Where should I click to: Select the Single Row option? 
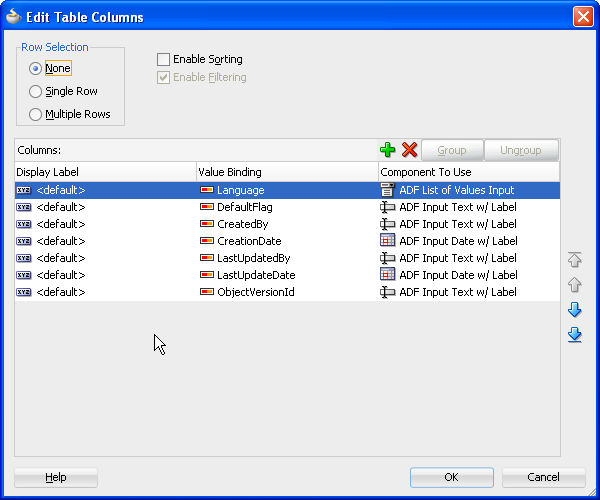[35, 91]
